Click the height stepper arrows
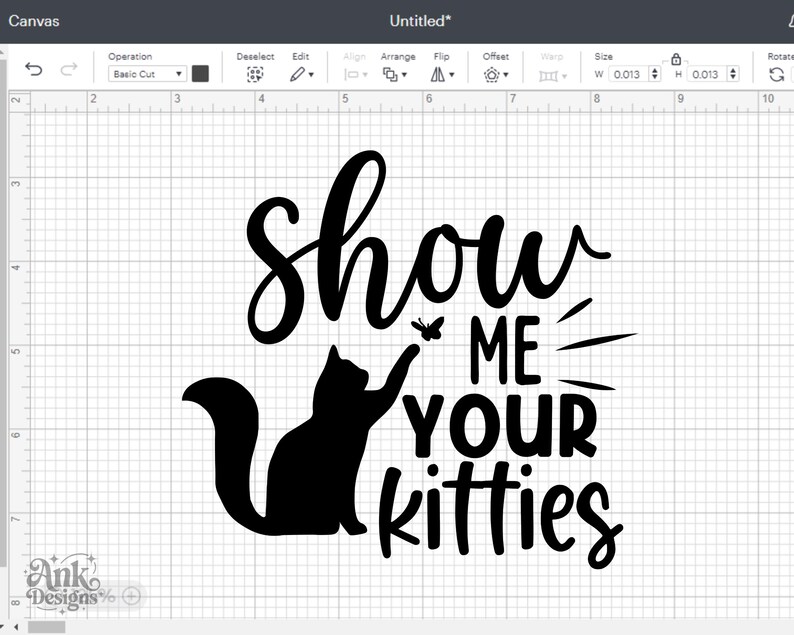 point(733,74)
